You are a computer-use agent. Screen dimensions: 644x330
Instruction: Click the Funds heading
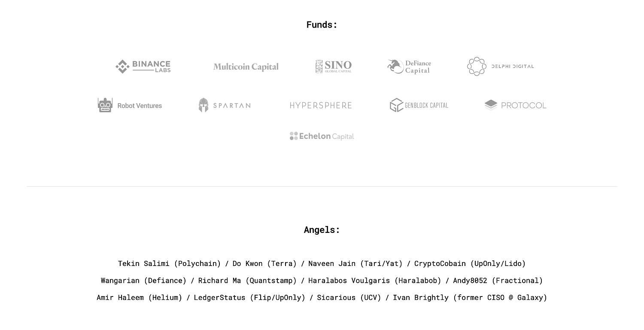tap(322, 25)
